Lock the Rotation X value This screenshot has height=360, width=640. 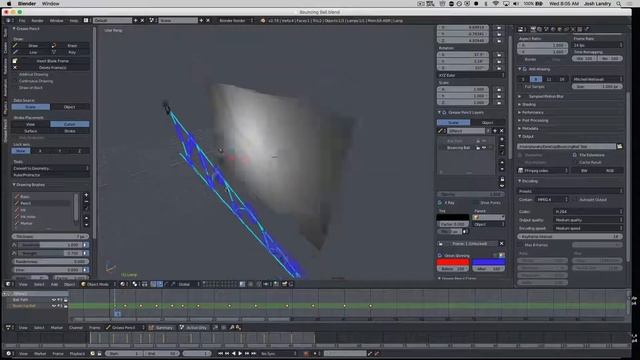coord(499,54)
